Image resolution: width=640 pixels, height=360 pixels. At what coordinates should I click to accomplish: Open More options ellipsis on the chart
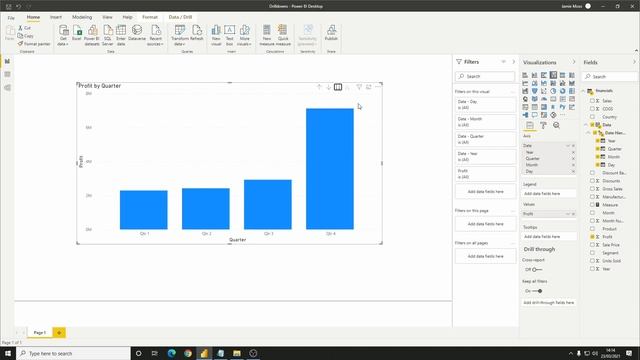[378, 87]
